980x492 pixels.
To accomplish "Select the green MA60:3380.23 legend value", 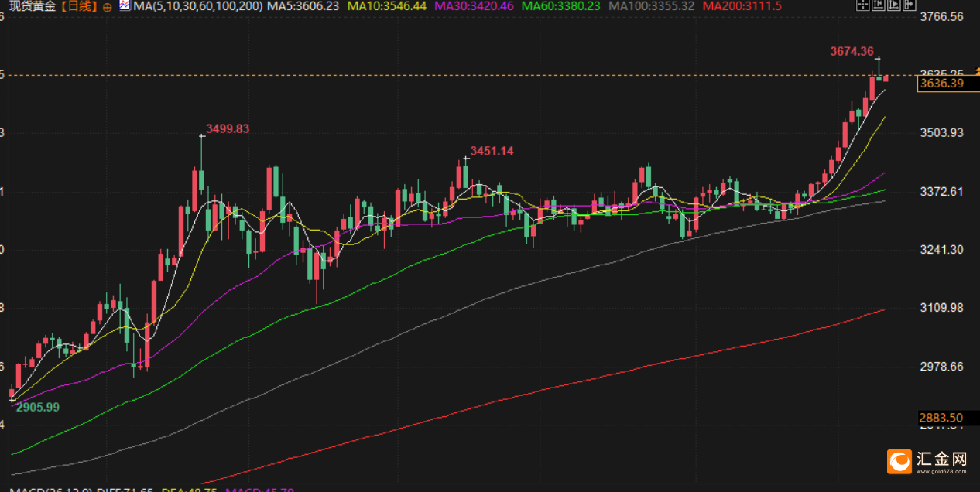I will point(561,5).
